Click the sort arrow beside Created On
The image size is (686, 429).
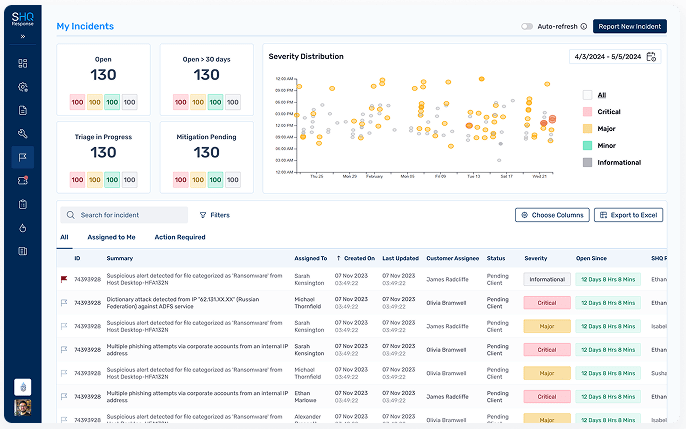coord(338,258)
